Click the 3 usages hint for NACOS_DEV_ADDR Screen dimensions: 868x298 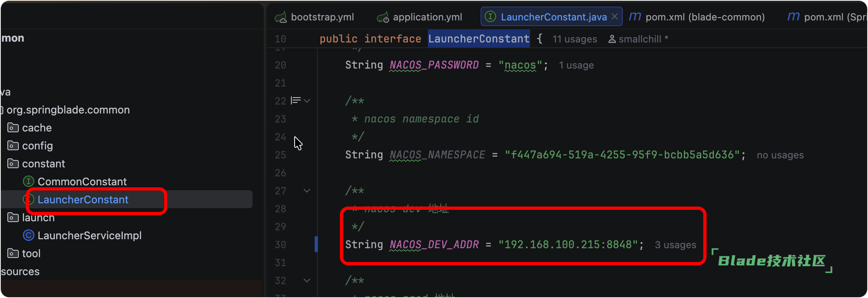(675, 245)
